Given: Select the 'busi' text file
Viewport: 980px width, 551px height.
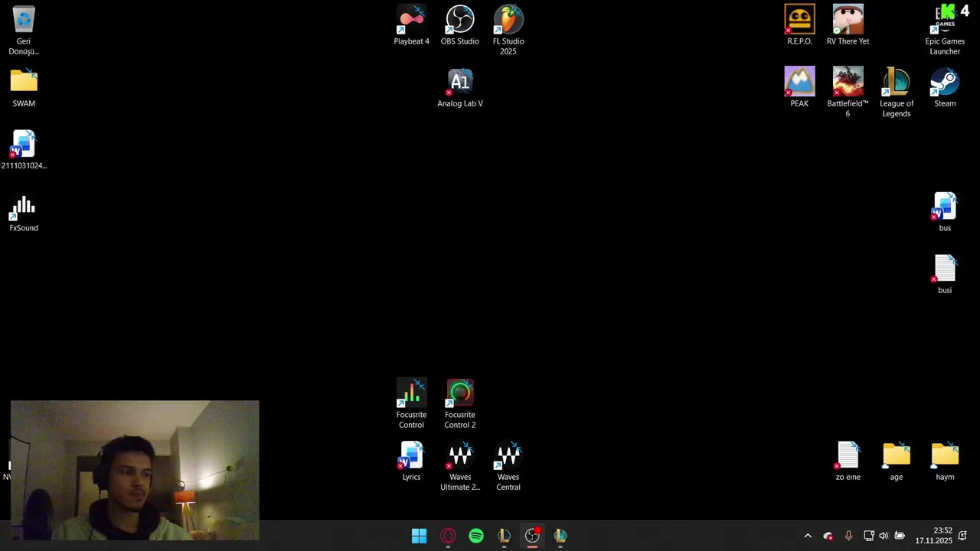Looking at the screenshot, I should pos(945,275).
